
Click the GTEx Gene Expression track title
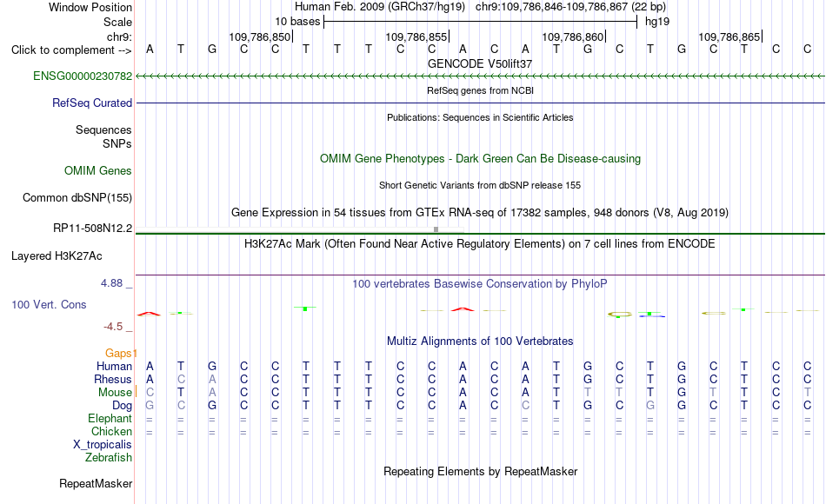(x=480, y=212)
